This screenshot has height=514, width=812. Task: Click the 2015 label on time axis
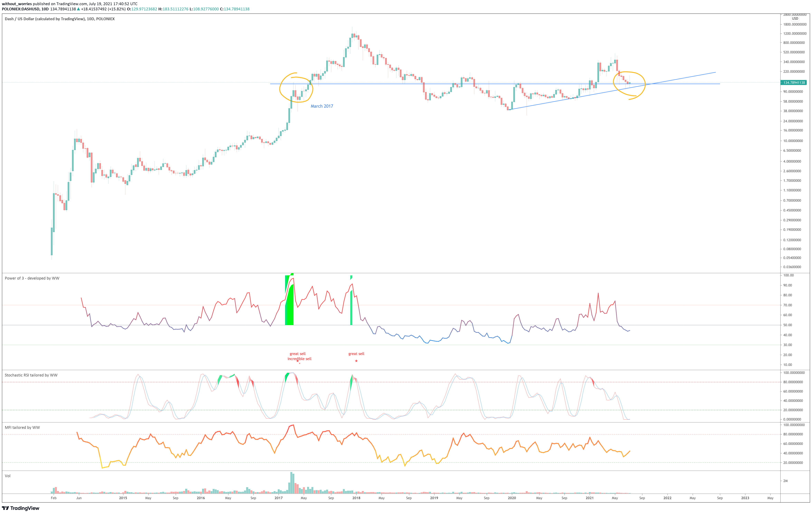pos(123,498)
